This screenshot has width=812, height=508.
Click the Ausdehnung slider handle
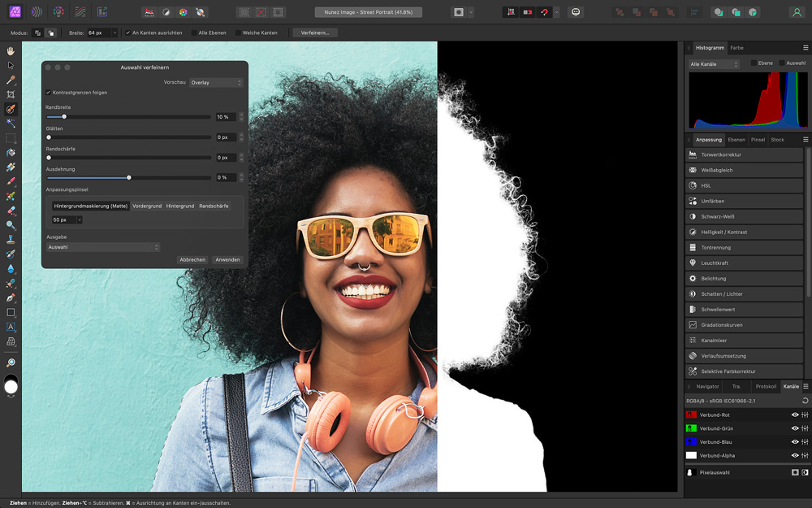(x=128, y=177)
